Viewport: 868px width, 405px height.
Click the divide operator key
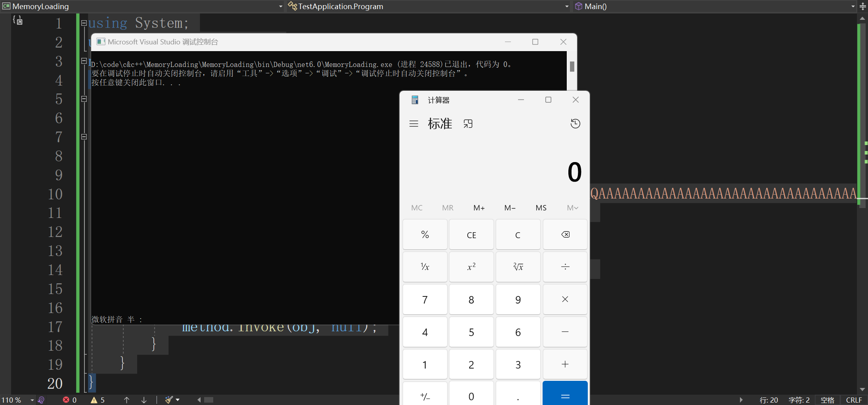click(565, 267)
